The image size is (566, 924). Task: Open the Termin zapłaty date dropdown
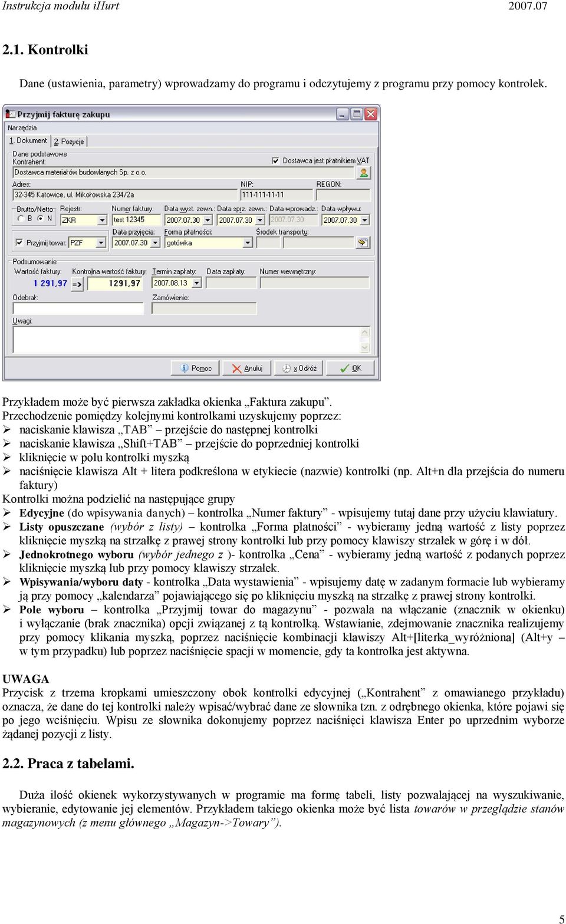click(196, 283)
